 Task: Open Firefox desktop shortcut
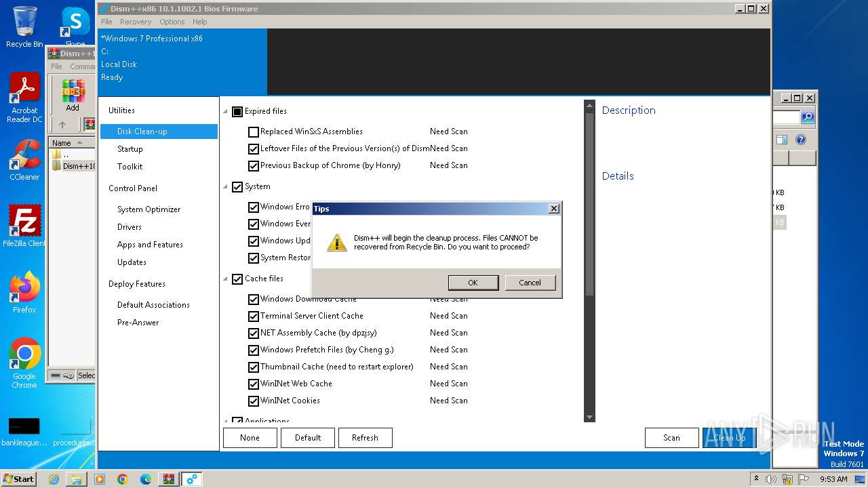tap(24, 292)
